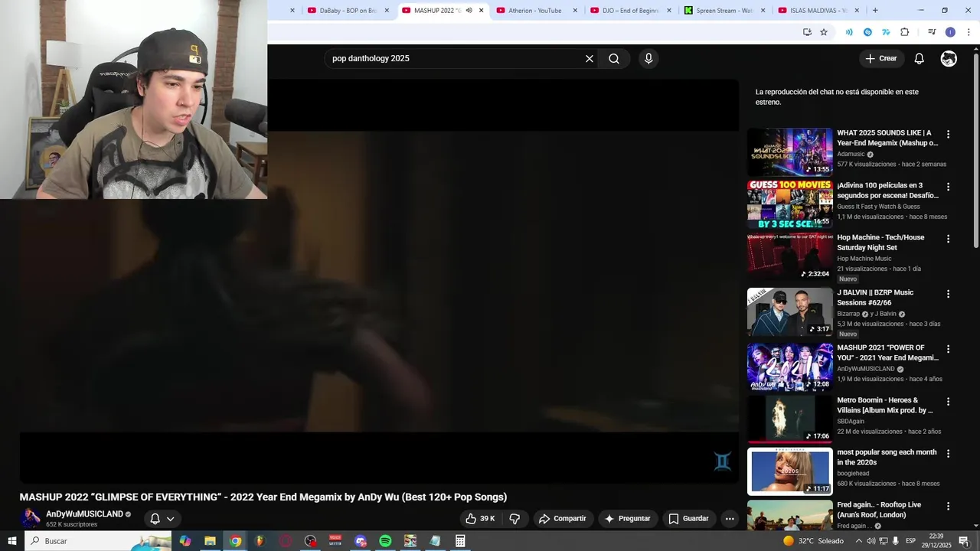The image size is (980, 551).
Task: Open Voicemeeter from the taskbar
Action: click(x=335, y=541)
